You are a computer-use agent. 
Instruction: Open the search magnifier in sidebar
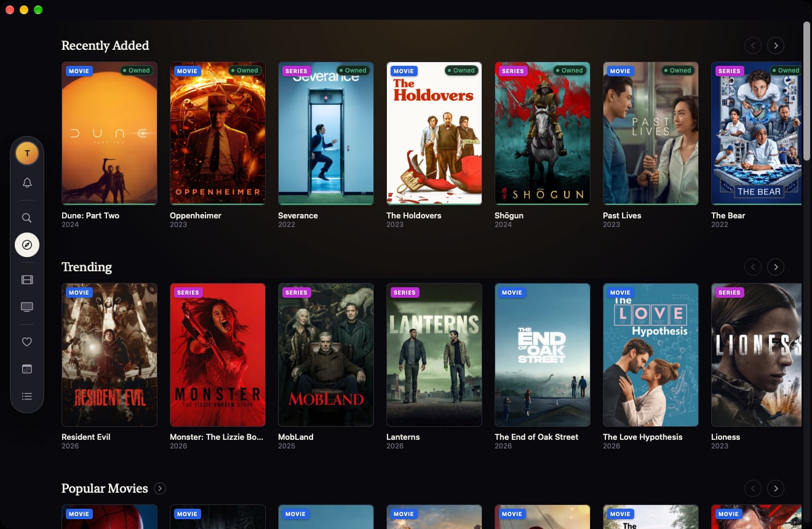tap(27, 218)
